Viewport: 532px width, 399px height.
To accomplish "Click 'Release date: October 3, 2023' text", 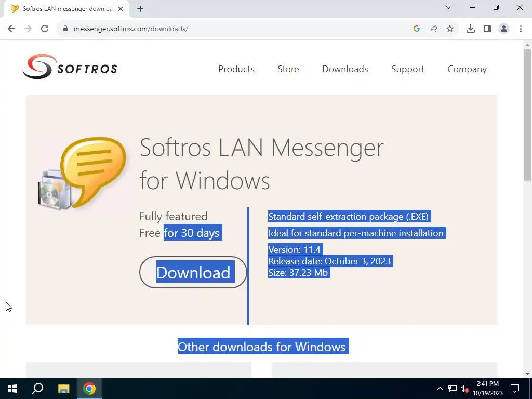I will [x=330, y=261].
